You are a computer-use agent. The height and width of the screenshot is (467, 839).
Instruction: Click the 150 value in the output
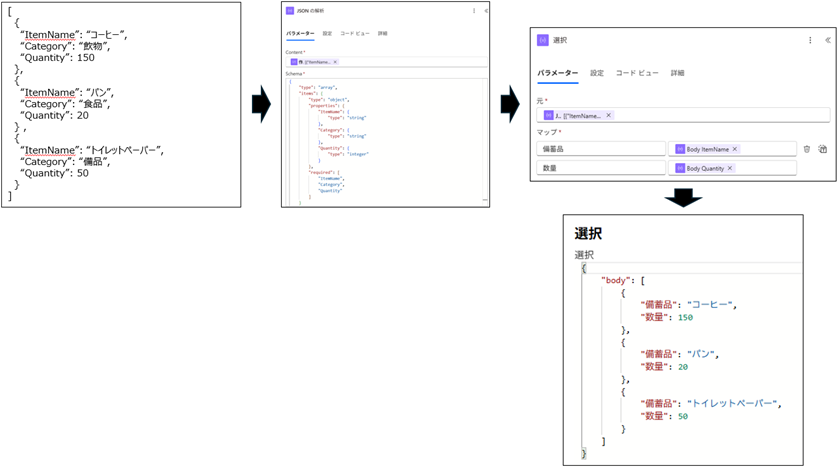685,317
